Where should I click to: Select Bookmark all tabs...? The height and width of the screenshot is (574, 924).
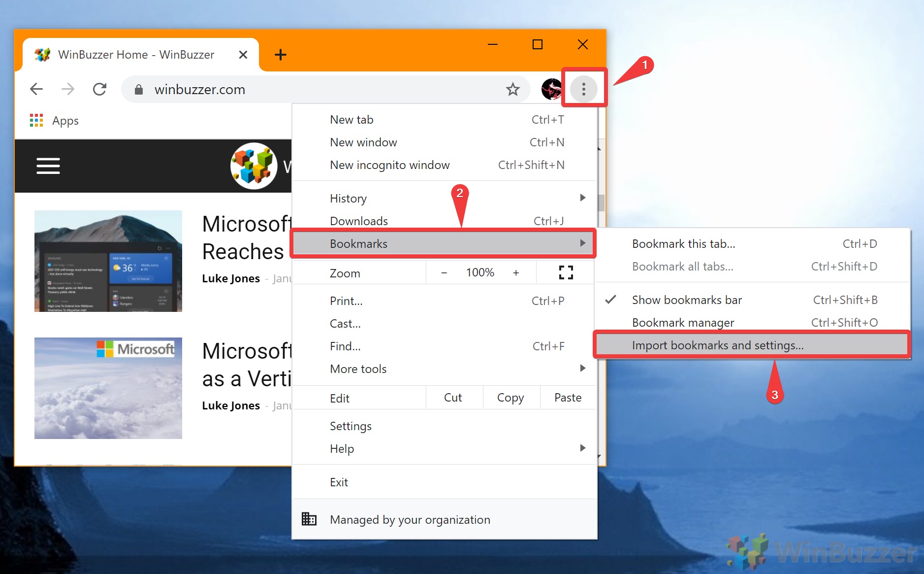pyautogui.click(x=752, y=267)
